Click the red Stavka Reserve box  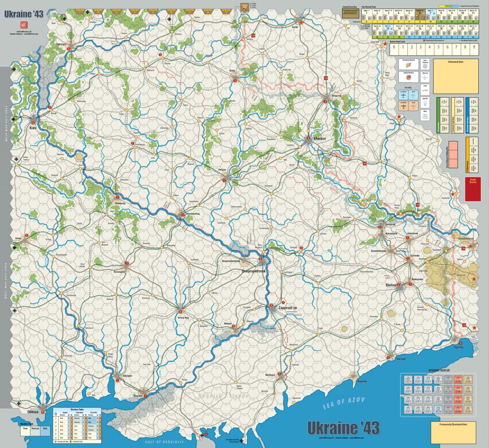pyautogui.click(x=473, y=189)
